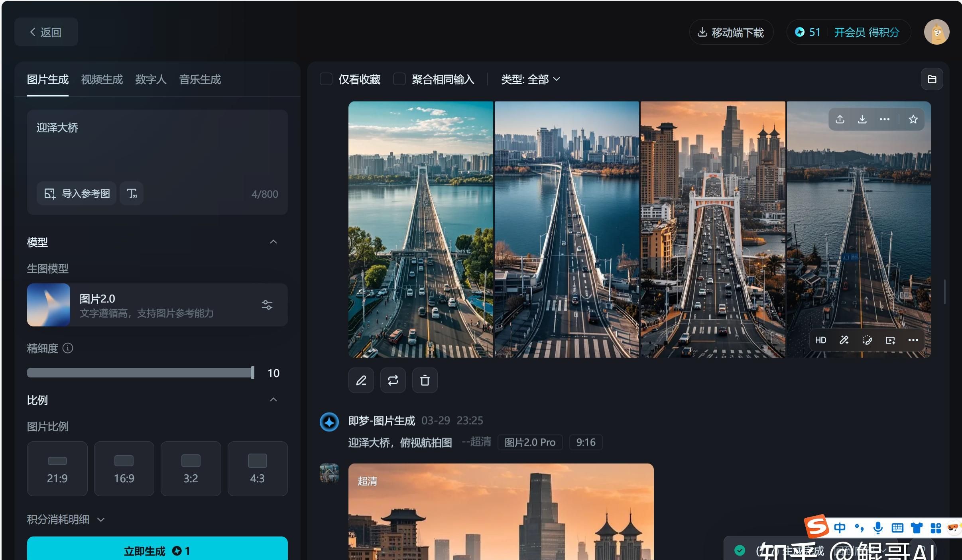
Task: Switch to the 视频生成 tab
Action: (102, 79)
